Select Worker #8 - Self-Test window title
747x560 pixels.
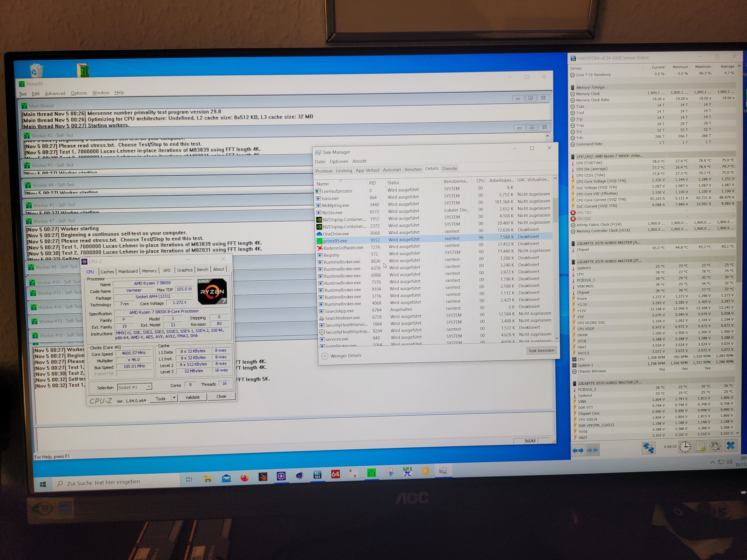click(x=56, y=267)
